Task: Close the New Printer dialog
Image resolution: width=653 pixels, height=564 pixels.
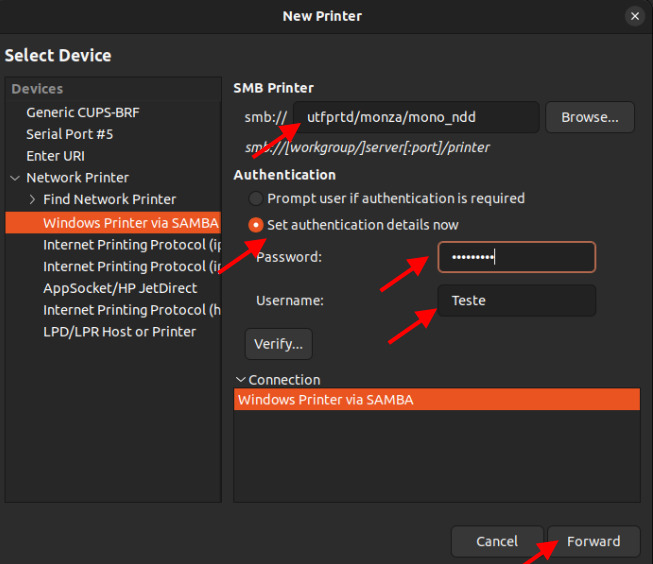Action: pyautogui.click(x=634, y=16)
